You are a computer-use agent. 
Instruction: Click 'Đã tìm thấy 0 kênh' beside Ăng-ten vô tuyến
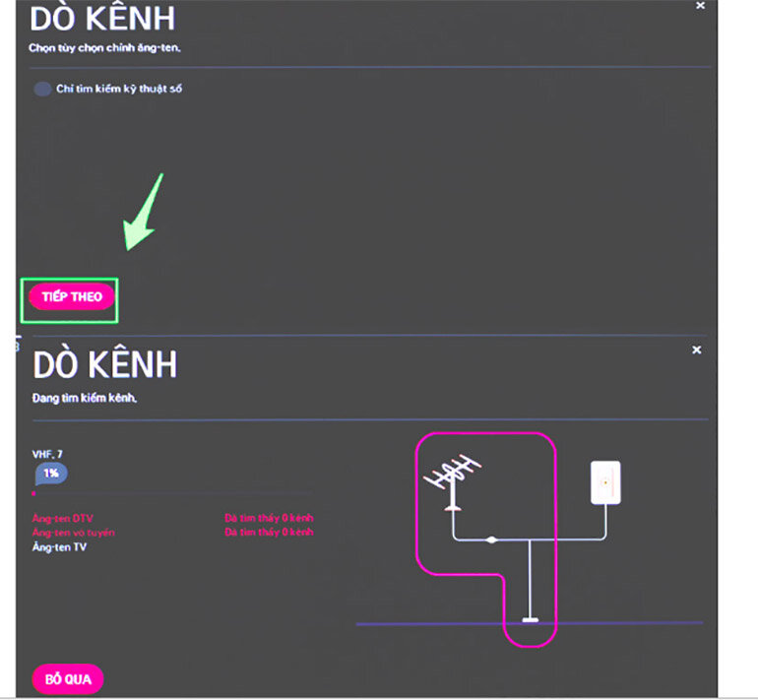click(269, 532)
